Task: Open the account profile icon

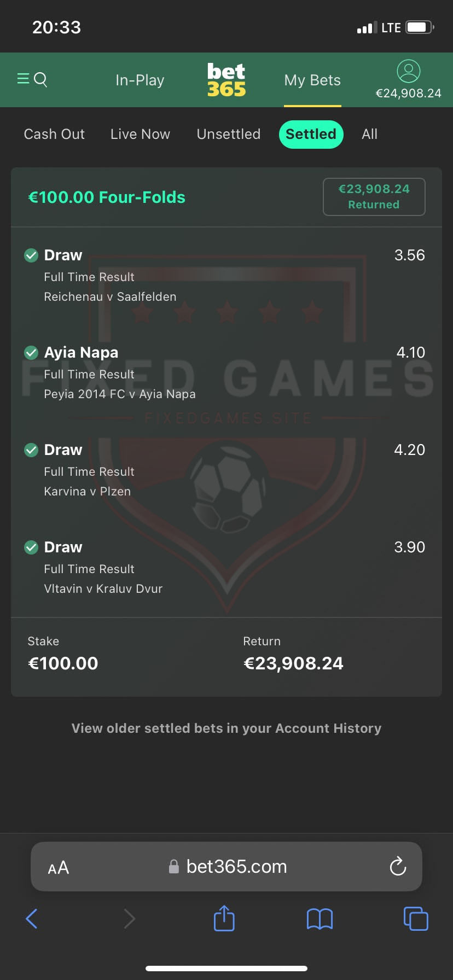Action: (408, 71)
